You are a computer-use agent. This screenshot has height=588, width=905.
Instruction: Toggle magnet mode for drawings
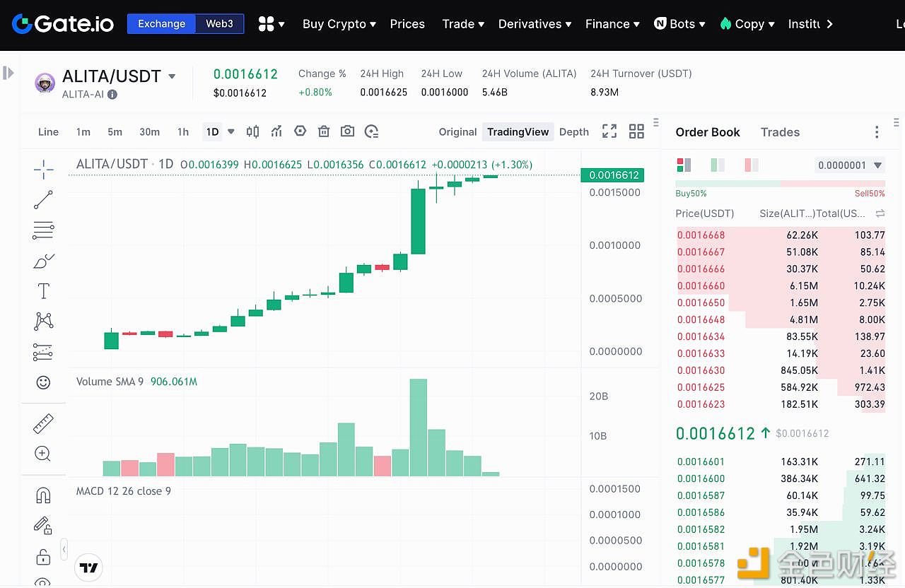click(43, 495)
